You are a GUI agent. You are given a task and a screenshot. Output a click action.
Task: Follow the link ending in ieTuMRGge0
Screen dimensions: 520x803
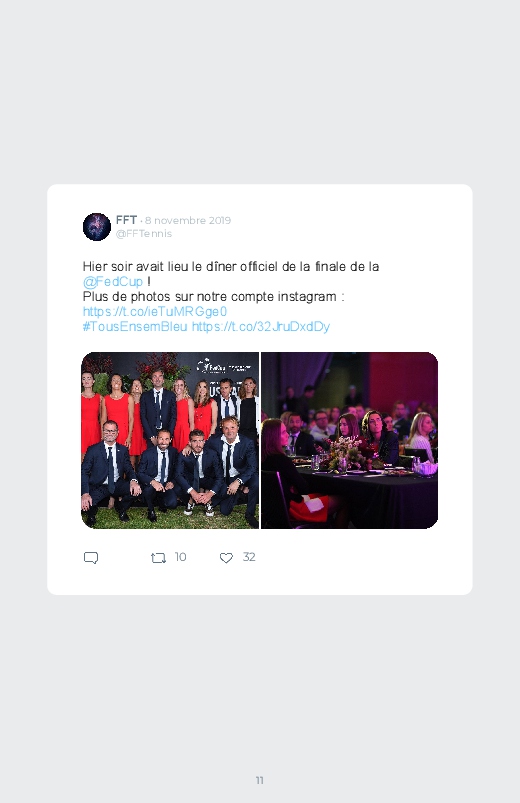tap(155, 312)
